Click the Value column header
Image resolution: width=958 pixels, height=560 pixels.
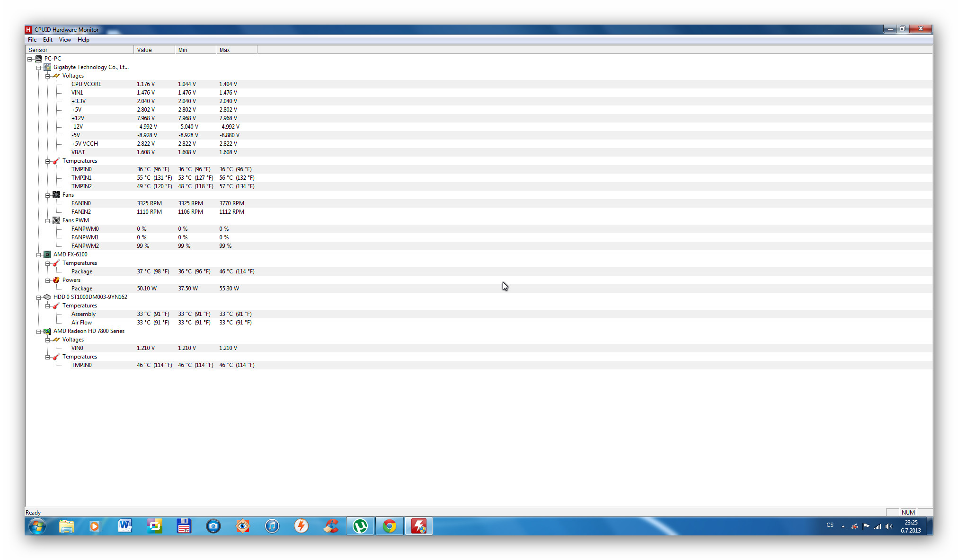point(154,50)
